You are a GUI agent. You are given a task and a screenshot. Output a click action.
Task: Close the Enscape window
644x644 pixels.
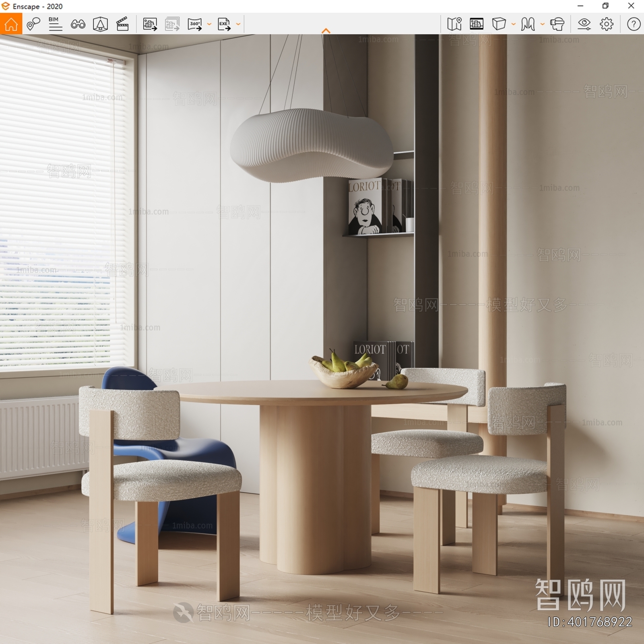click(631, 6)
